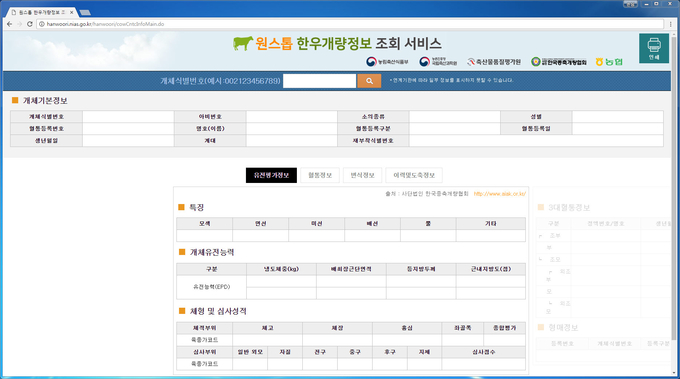Click the orange search magnifier button
This screenshot has width=680, height=379.
[x=369, y=81]
